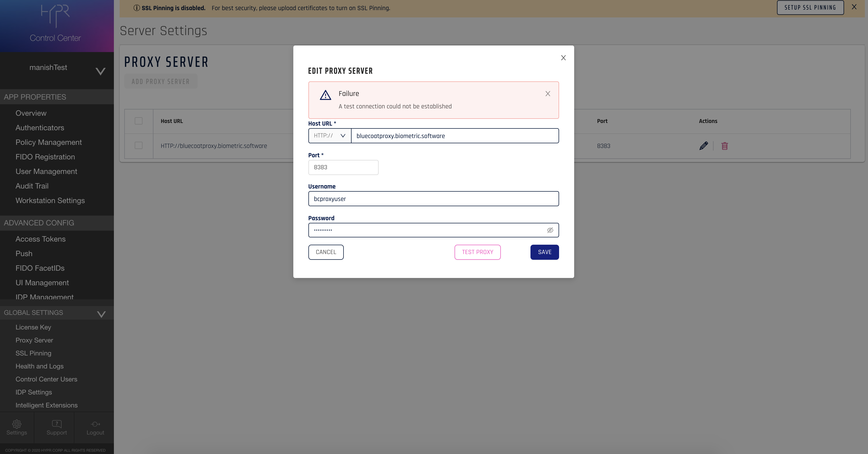The image size is (868, 454).
Task: Click into the Username input field
Action: pos(433,199)
